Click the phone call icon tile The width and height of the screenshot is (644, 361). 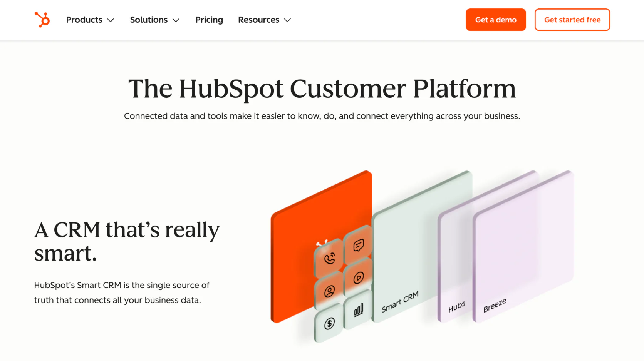(329, 259)
